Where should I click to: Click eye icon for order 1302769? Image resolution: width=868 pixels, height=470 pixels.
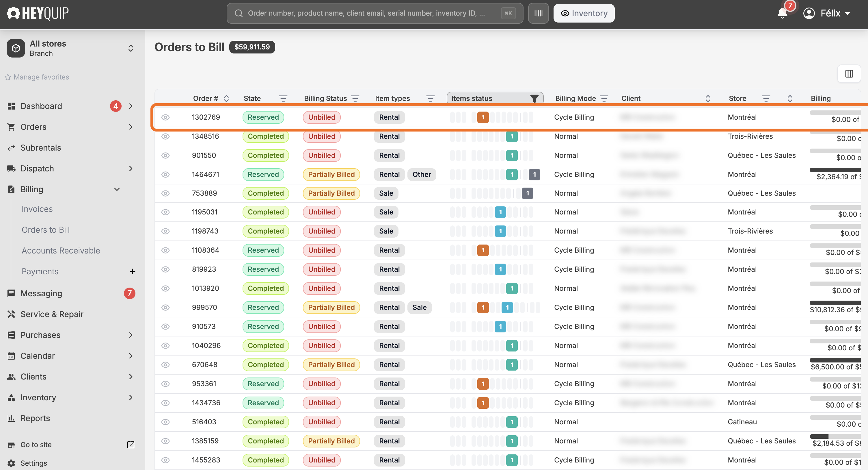pos(165,117)
